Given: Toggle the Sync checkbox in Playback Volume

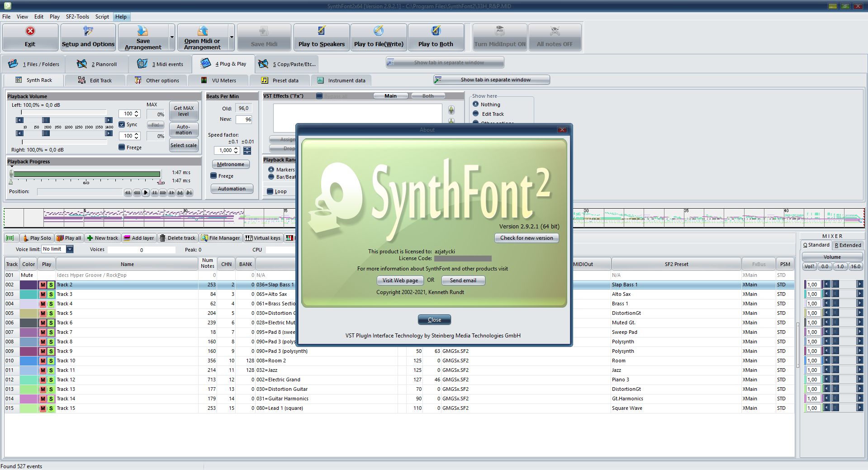Looking at the screenshot, I should point(122,124).
